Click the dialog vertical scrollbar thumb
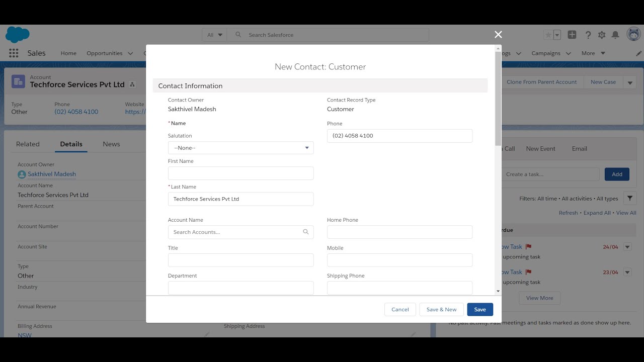 [x=498, y=98]
